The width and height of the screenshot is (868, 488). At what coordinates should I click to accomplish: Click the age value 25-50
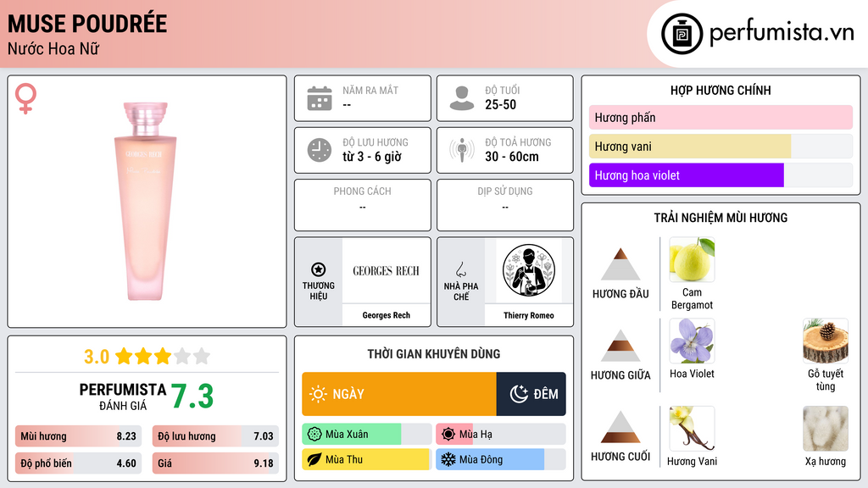point(500,104)
